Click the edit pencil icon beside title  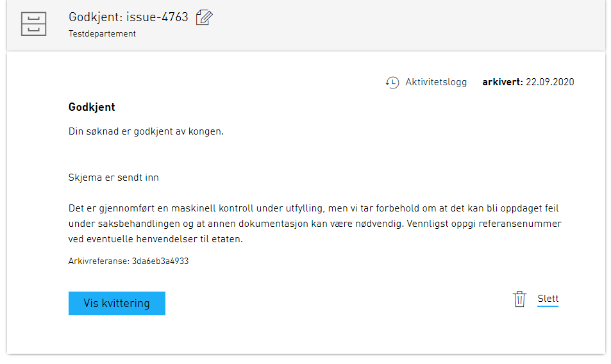[x=204, y=18]
